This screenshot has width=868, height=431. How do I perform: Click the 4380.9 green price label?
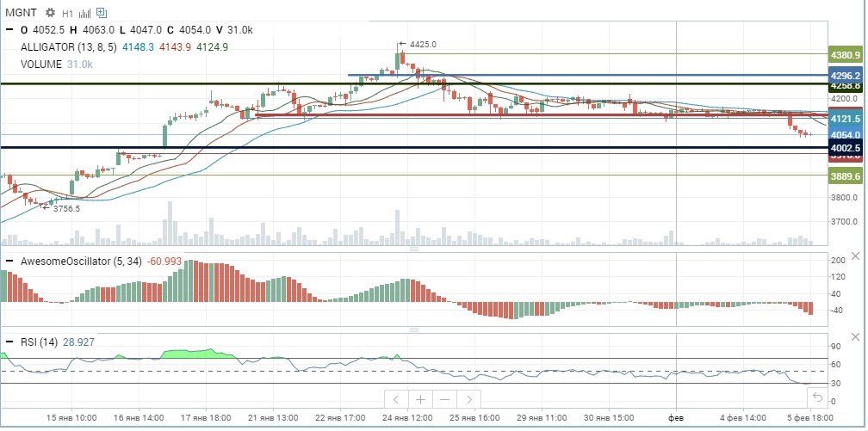click(846, 55)
